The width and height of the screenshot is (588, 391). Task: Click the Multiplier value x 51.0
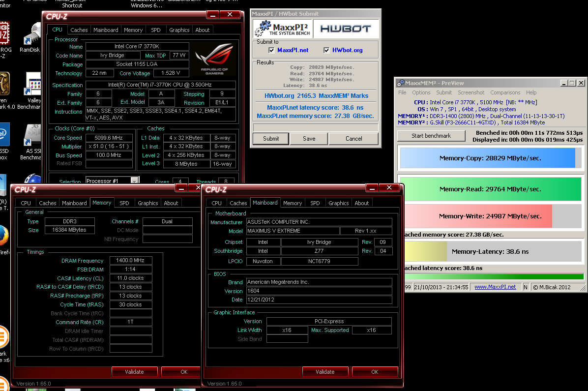coord(109,147)
